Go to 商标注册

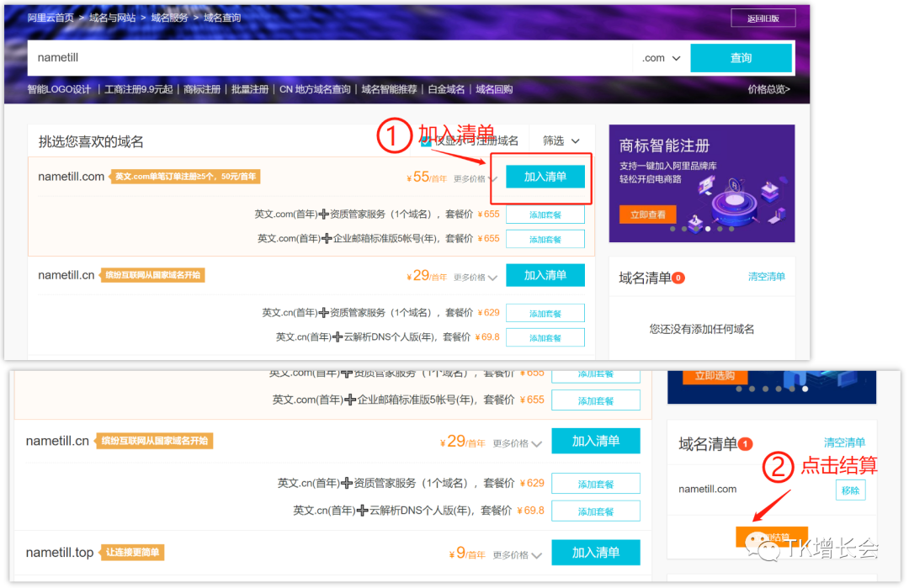[202, 89]
